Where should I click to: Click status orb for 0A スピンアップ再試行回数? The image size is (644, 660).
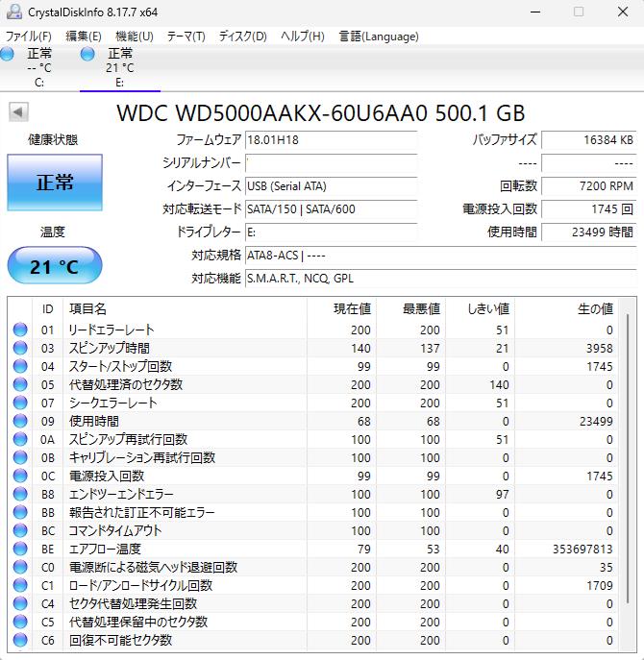20,439
